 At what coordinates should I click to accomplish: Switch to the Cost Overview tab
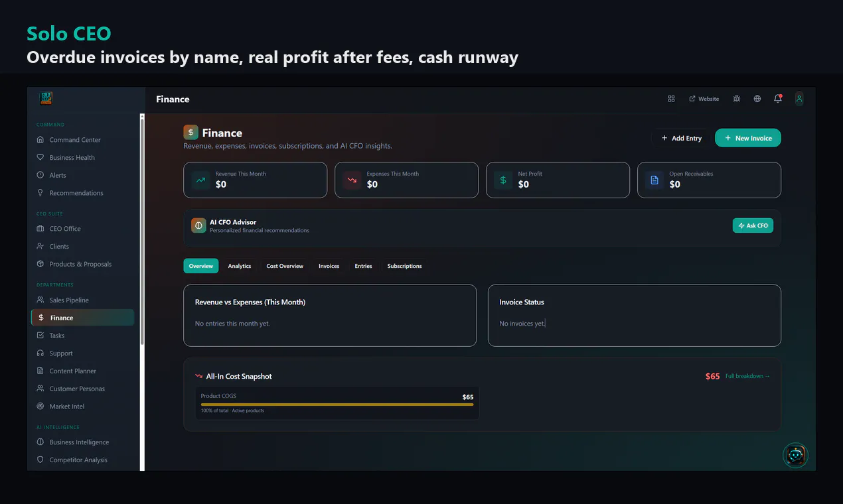point(285,266)
